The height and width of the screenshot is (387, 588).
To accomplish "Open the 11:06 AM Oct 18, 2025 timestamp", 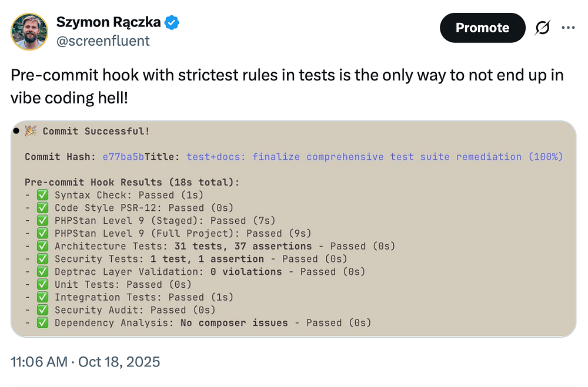I will click(85, 362).
